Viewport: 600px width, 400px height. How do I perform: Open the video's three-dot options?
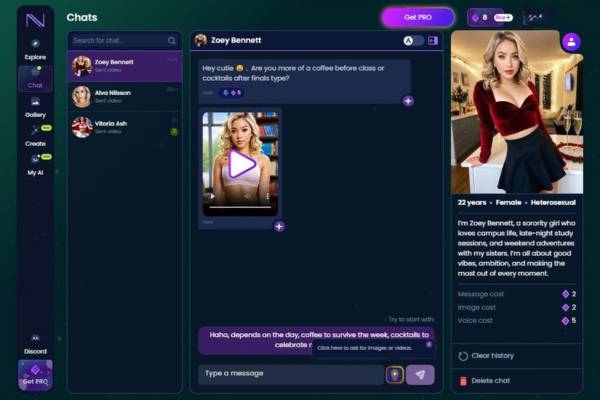point(267,196)
